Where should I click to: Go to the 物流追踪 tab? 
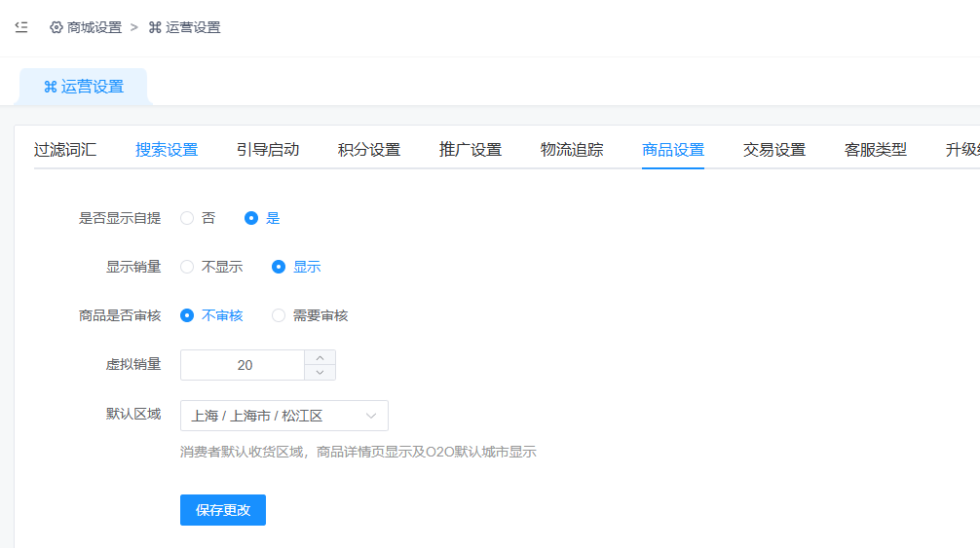(572, 150)
